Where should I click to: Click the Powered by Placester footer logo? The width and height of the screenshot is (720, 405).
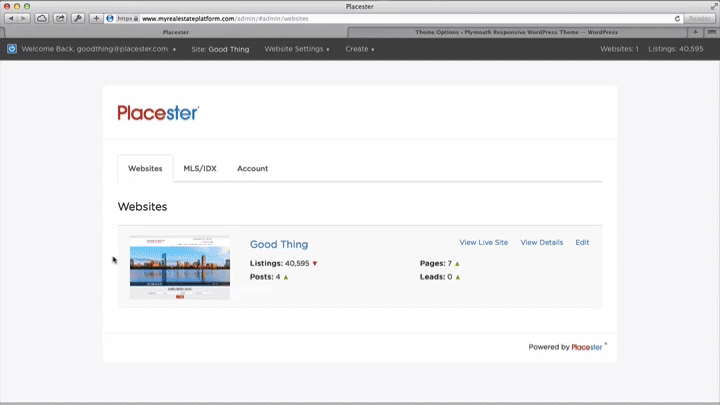[x=587, y=347]
